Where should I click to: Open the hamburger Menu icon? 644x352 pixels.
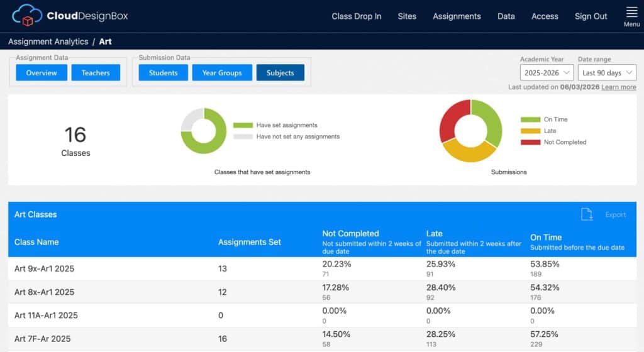(631, 12)
